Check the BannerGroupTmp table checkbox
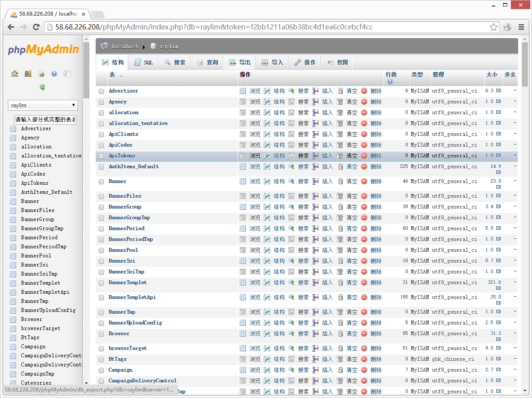This screenshot has width=532, height=398. [x=101, y=218]
